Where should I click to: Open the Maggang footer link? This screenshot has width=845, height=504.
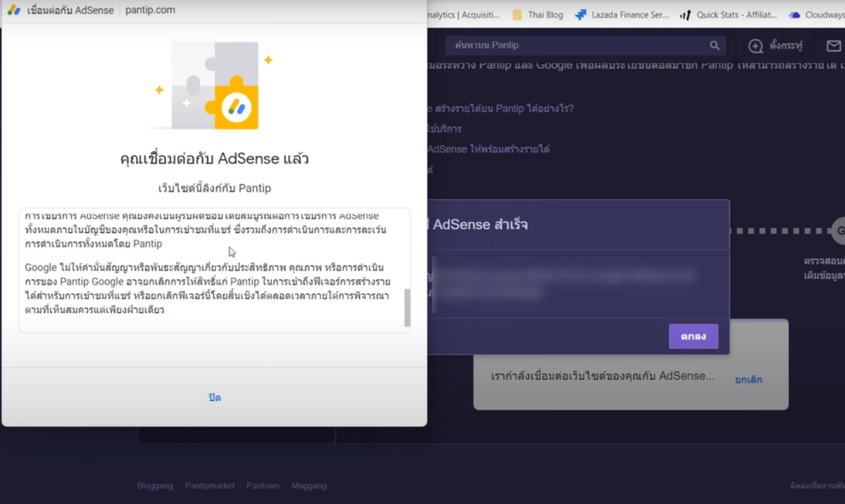point(309,486)
